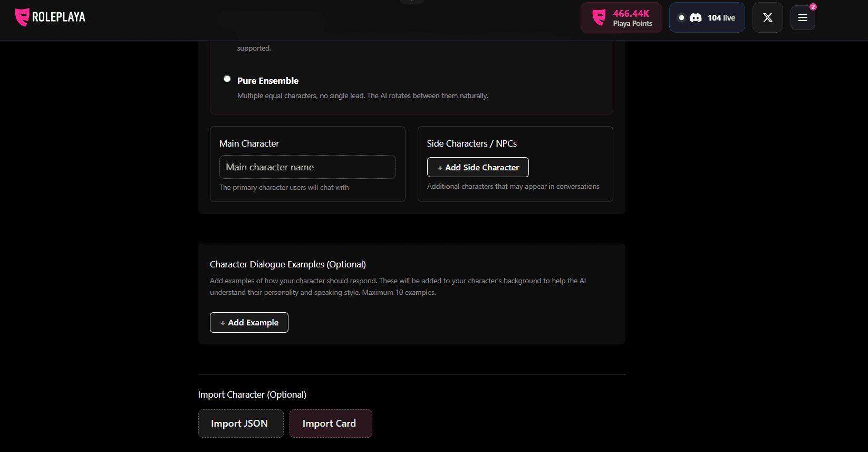This screenshot has height=452, width=868.
Task: Open the Discord 104 live link
Action: 707,18
